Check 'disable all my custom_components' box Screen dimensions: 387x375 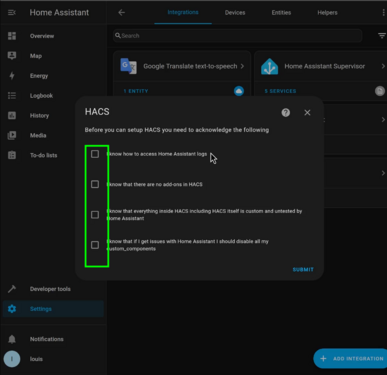click(95, 245)
